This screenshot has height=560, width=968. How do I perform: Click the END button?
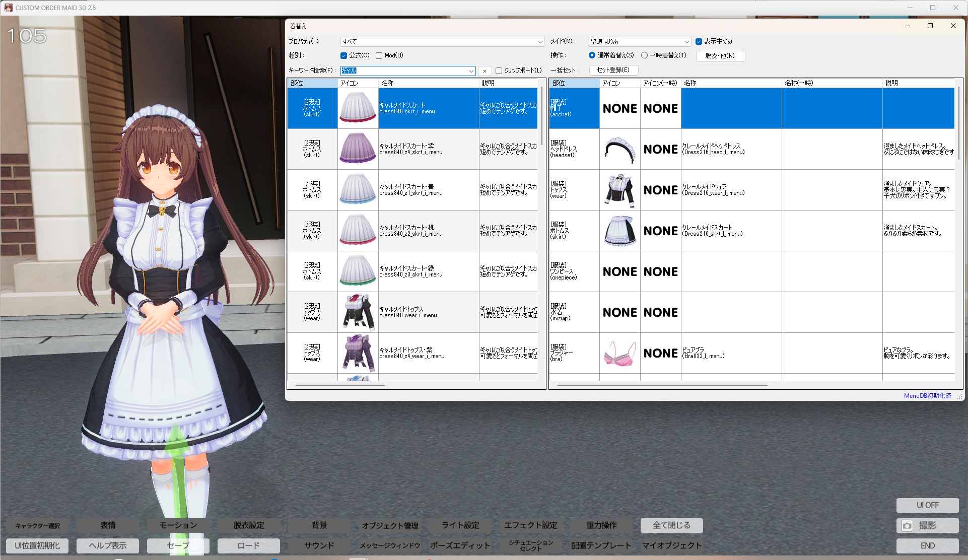click(x=927, y=545)
